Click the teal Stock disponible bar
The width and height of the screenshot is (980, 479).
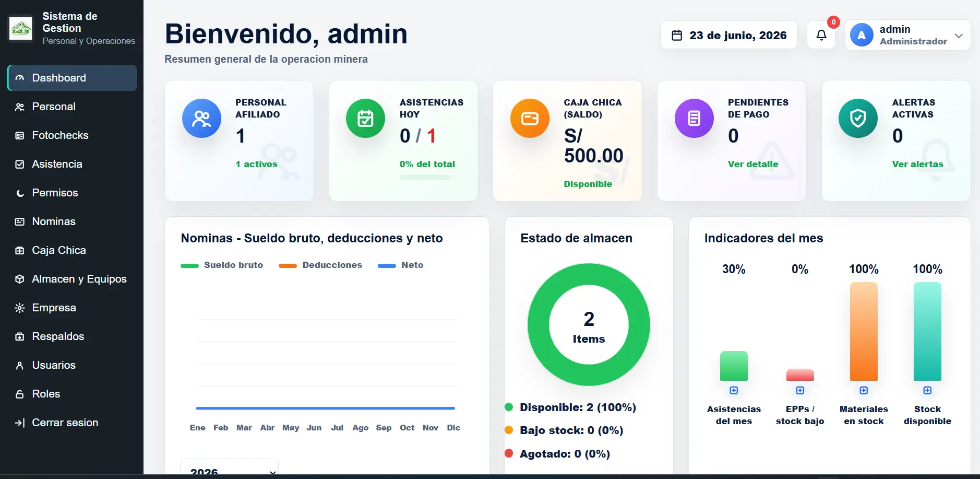click(x=927, y=332)
